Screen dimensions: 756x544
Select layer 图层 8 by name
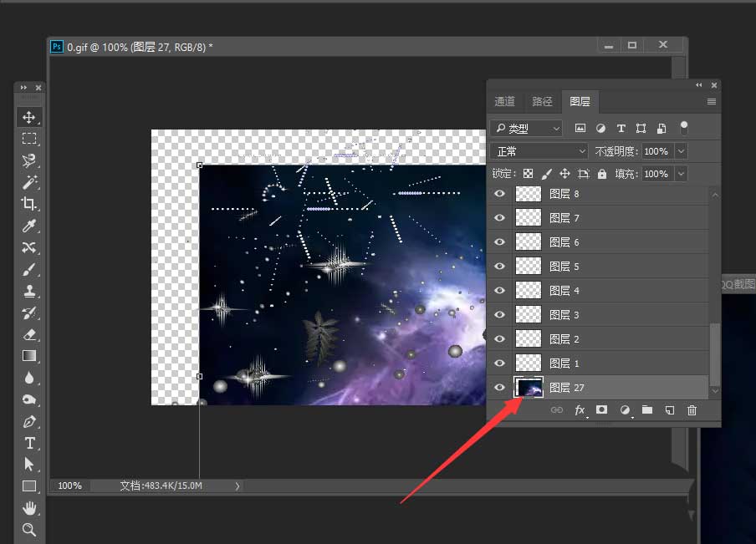tap(564, 194)
